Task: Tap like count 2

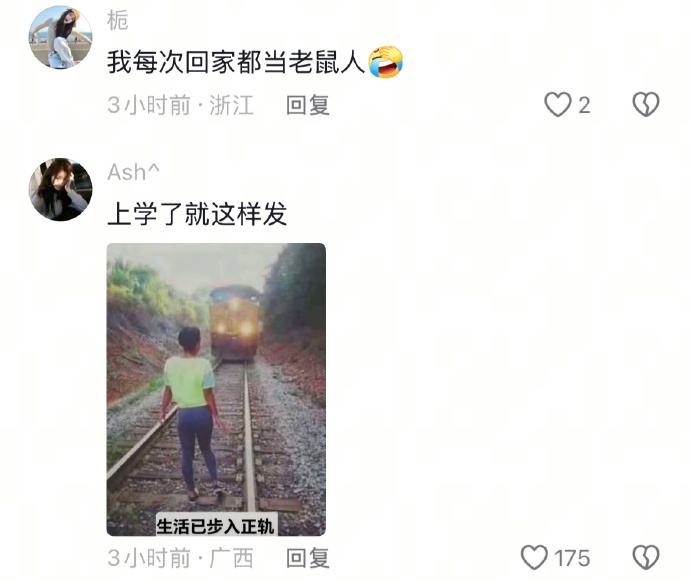Action: pyautogui.click(x=584, y=106)
